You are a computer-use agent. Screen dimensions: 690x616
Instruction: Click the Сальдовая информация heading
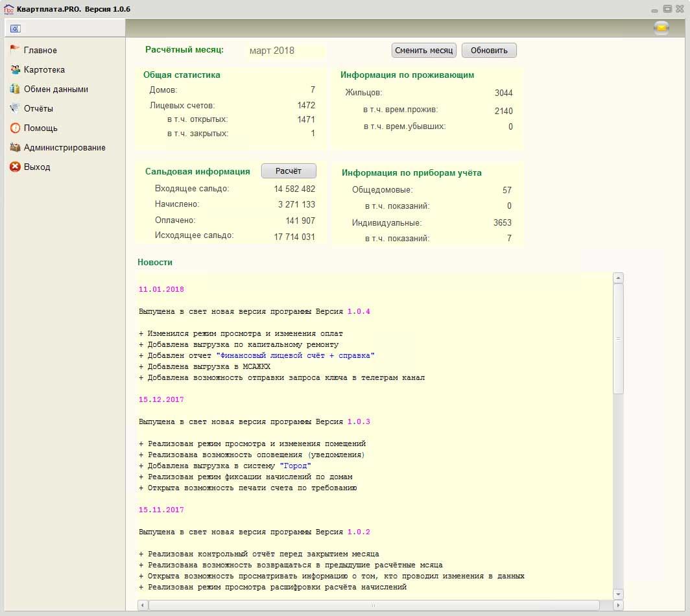[x=198, y=172]
